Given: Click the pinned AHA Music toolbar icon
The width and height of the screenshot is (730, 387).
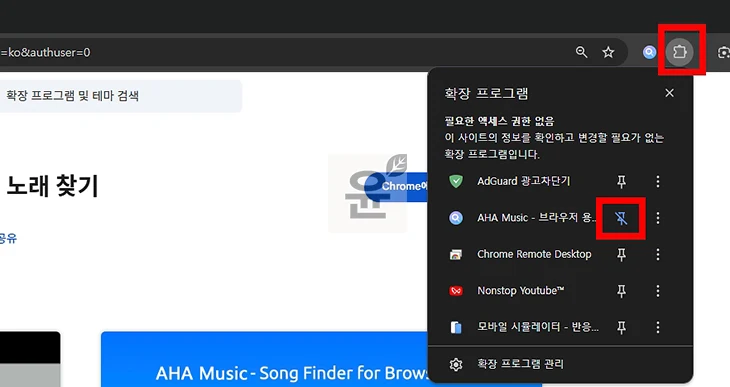Looking at the screenshot, I should point(649,52).
